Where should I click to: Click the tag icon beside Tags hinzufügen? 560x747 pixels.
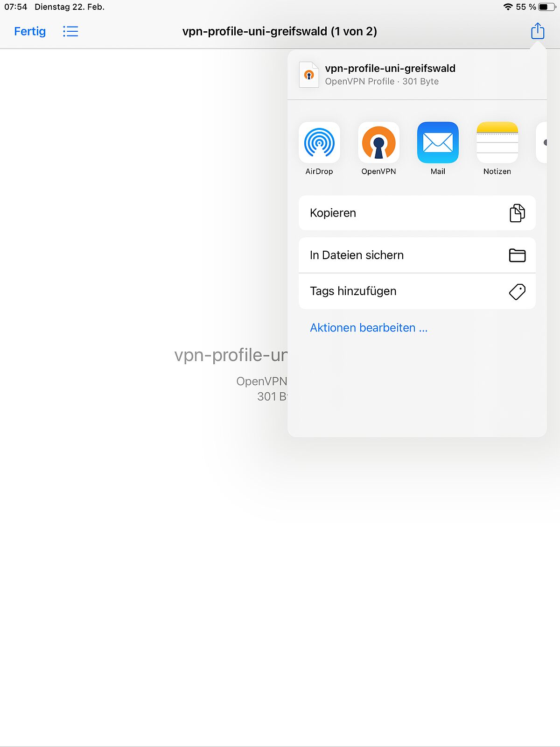517,291
